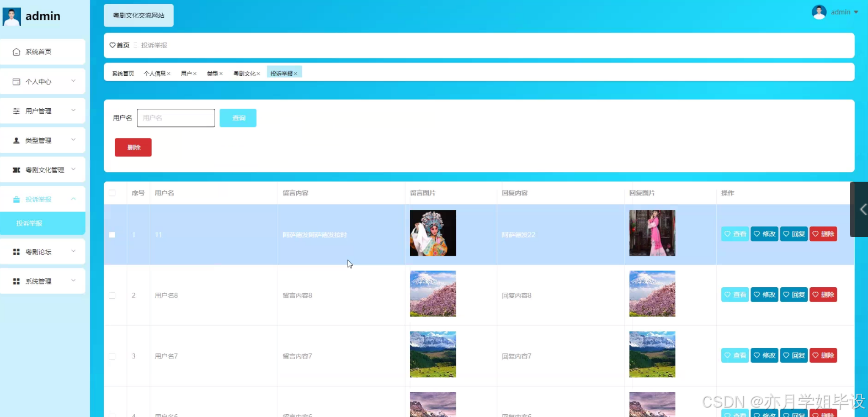Screen dimensions: 868x417
Task: Click the 类型管理 person icon
Action: point(17,140)
